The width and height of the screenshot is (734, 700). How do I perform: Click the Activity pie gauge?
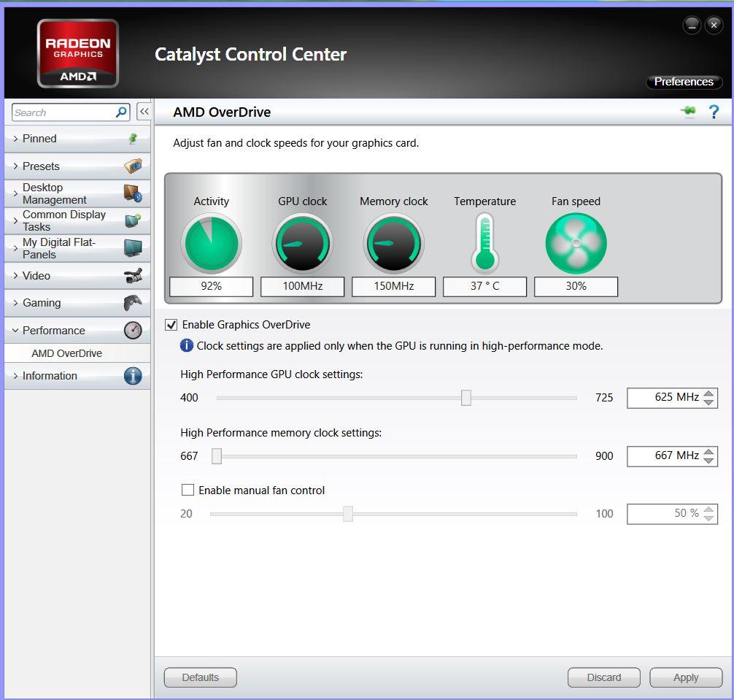pyautogui.click(x=211, y=244)
